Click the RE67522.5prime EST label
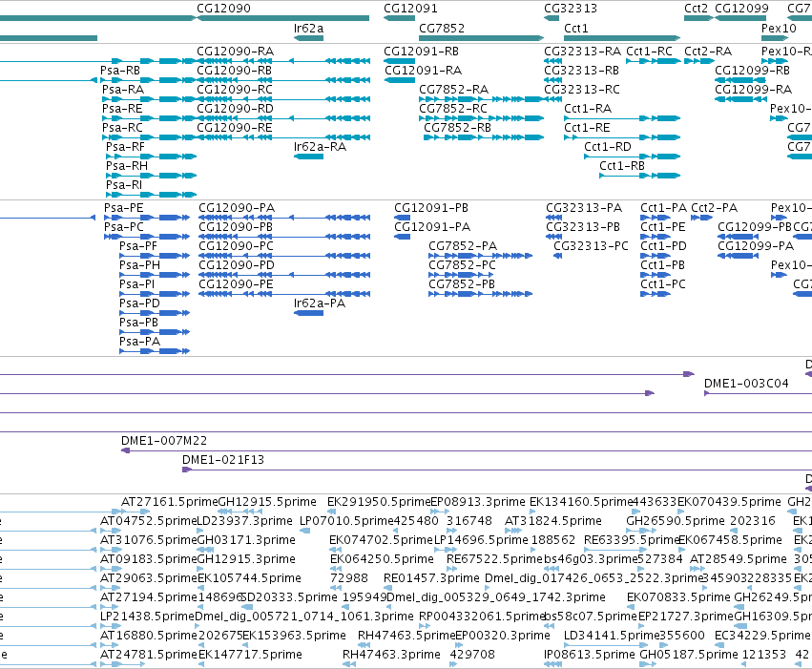The height and width of the screenshot is (669, 812). tap(494, 559)
